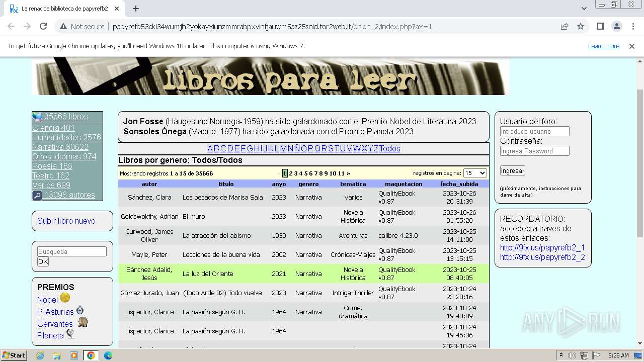The height and width of the screenshot is (362, 644).
Task: Click the OK search button
Action: coord(43,261)
